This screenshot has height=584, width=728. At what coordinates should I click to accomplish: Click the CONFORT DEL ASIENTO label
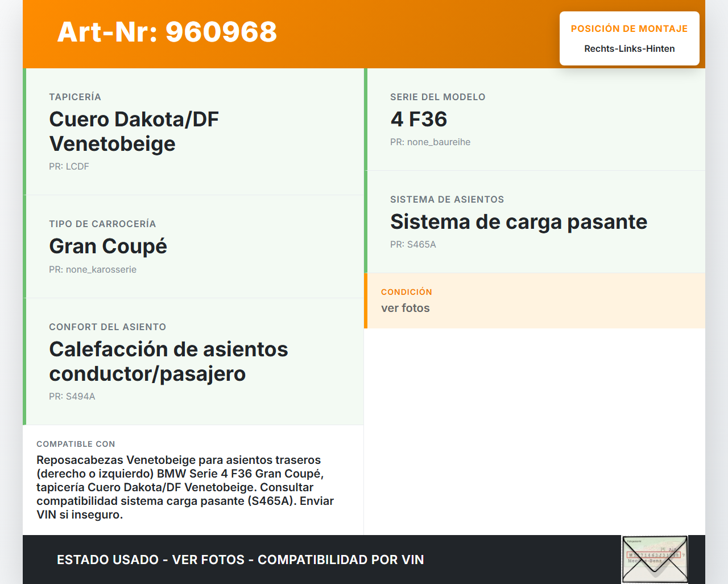[x=107, y=327]
